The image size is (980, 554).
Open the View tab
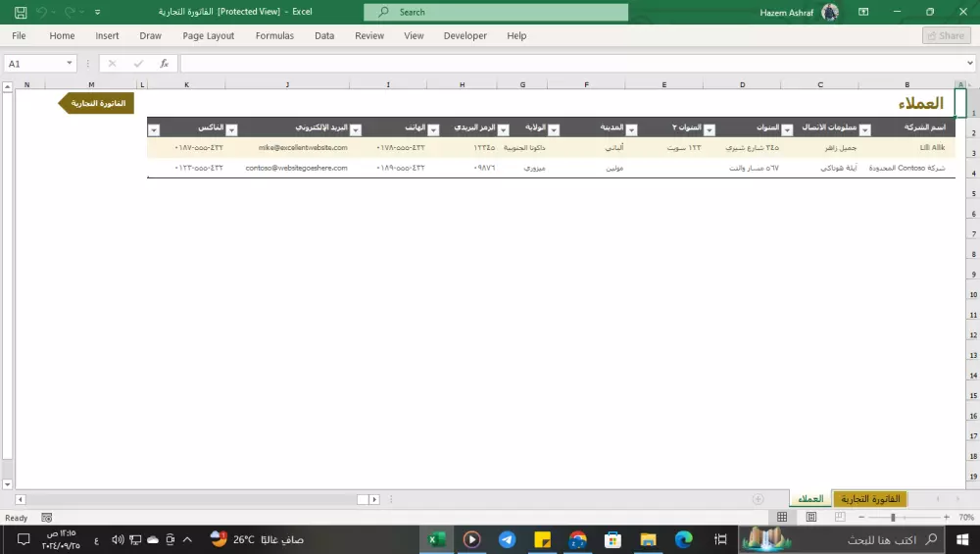click(x=414, y=35)
